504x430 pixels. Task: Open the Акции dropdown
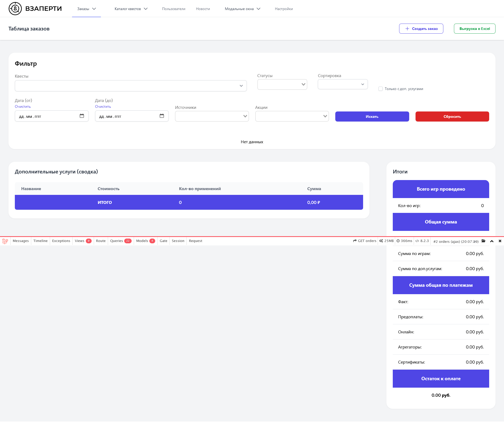click(x=292, y=116)
